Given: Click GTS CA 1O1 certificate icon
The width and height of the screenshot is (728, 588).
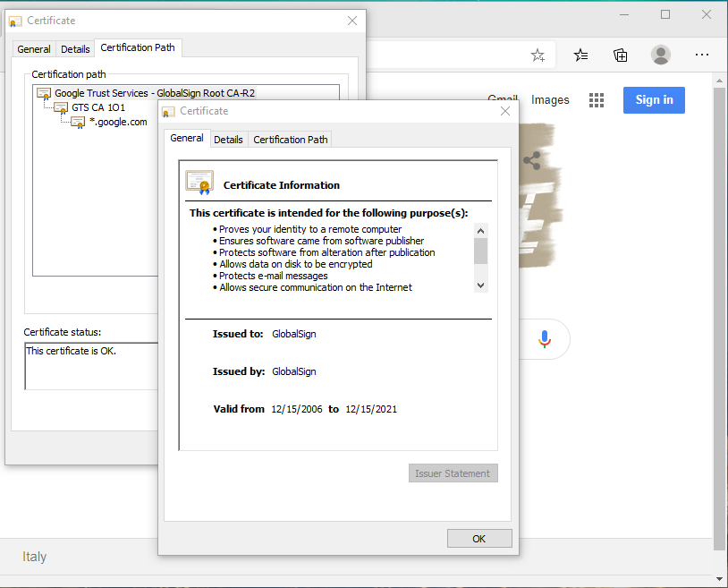Looking at the screenshot, I should (61, 108).
